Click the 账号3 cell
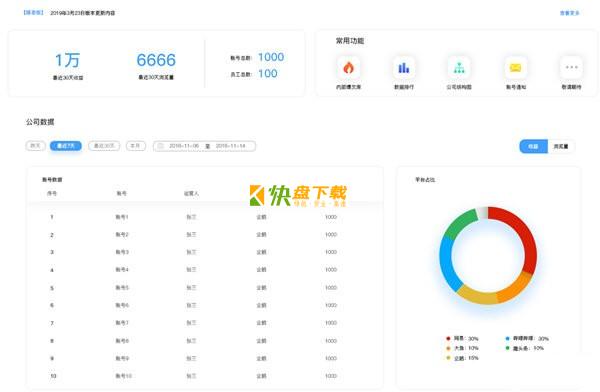 pyautogui.click(x=122, y=252)
